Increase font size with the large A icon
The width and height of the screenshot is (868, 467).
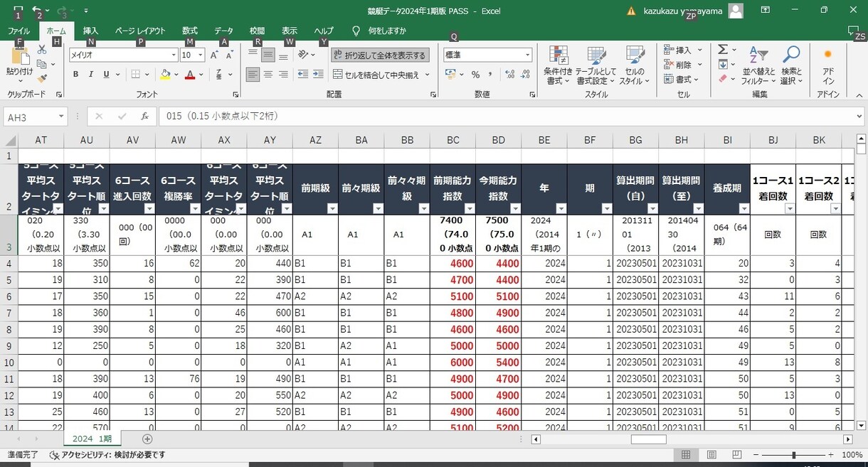click(214, 55)
